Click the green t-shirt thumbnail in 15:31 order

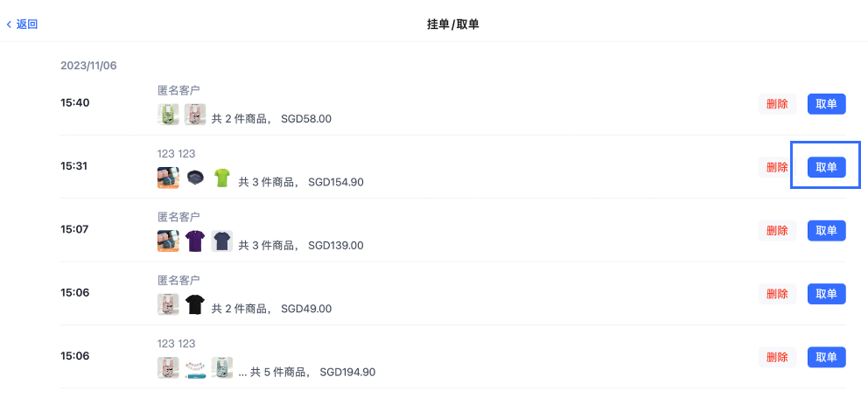[x=222, y=178]
